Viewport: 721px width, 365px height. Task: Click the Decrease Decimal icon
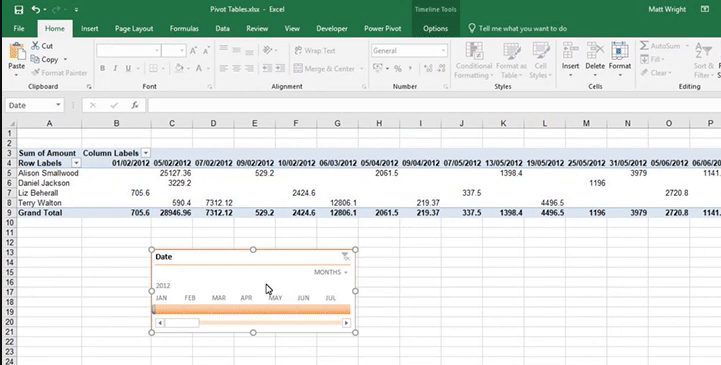coord(441,68)
